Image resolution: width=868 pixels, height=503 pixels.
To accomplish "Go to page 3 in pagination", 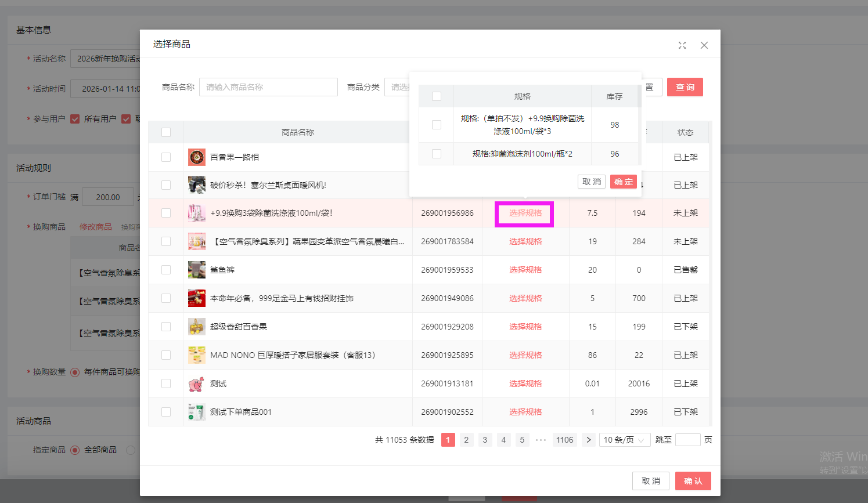I will (485, 440).
